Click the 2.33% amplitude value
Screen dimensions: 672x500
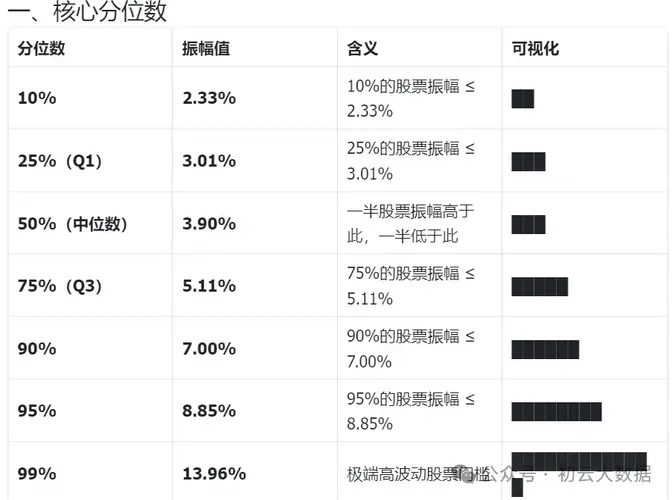(209, 98)
